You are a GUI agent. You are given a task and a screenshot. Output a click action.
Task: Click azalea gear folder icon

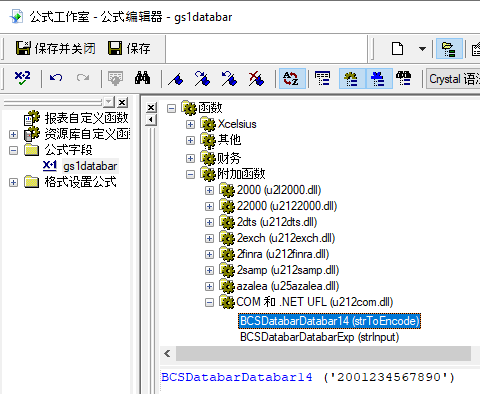[227, 286]
